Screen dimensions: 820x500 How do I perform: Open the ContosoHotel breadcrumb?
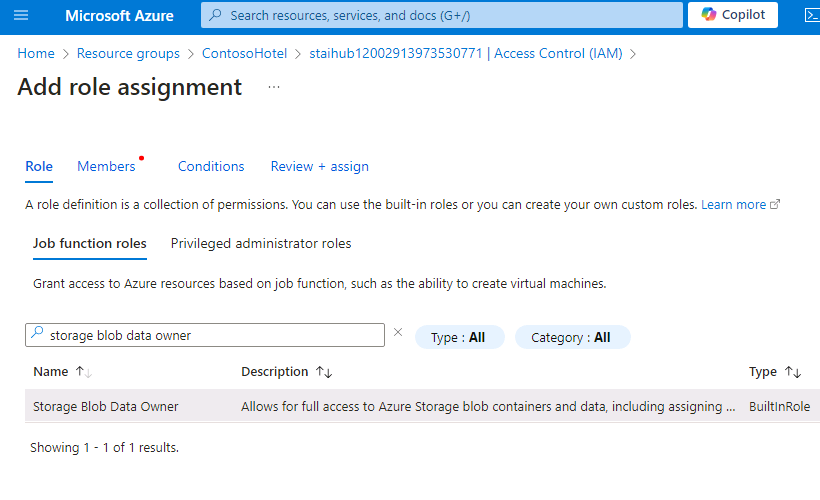click(244, 53)
